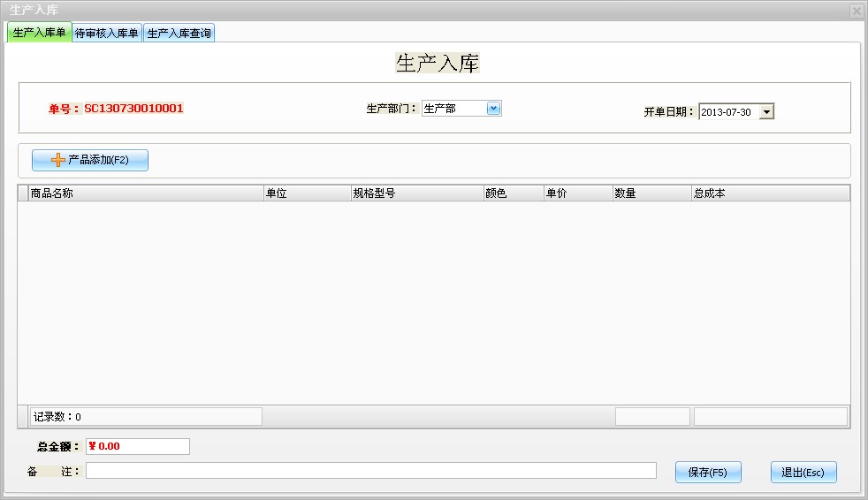The width and height of the screenshot is (868, 500).
Task: Select the 规格型号 column header
Action: [x=415, y=193]
